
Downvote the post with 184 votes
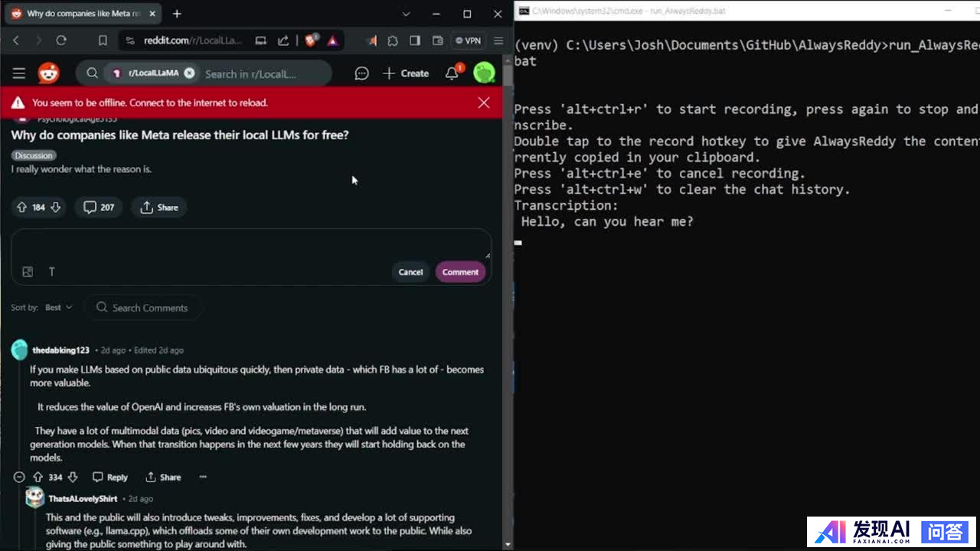point(55,207)
